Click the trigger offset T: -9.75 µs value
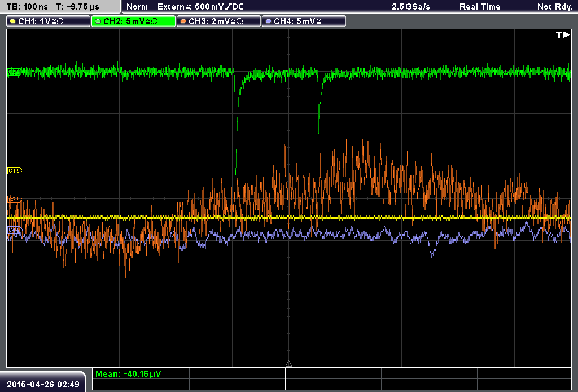The height and width of the screenshot is (392, 578). pos(77,7)
